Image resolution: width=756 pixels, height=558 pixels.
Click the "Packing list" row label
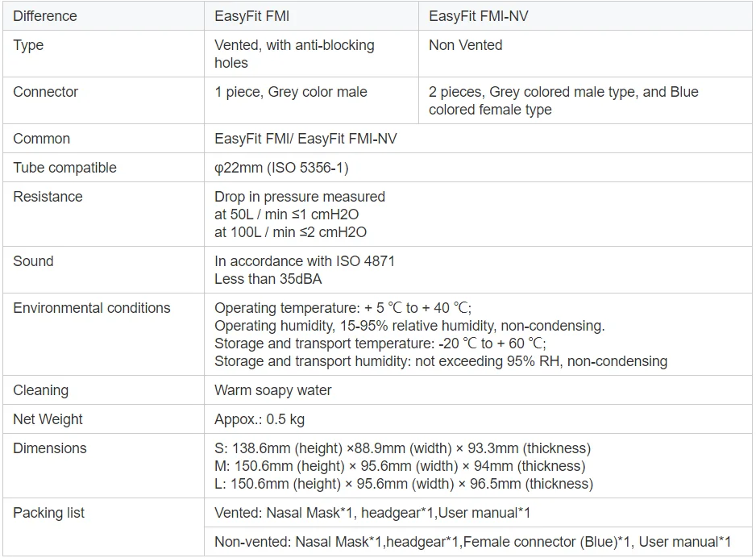(x=48, y=513)
